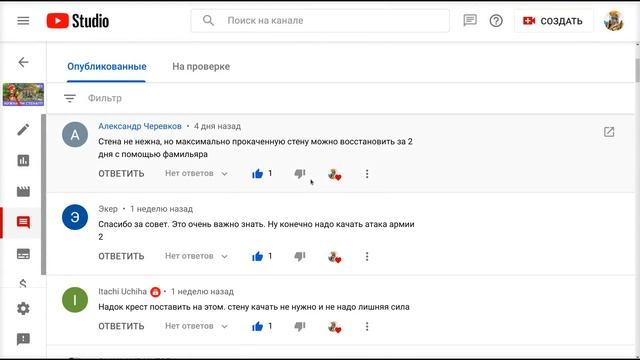Click the search magnifier icon
640x360 pixels.
[208, 20]
